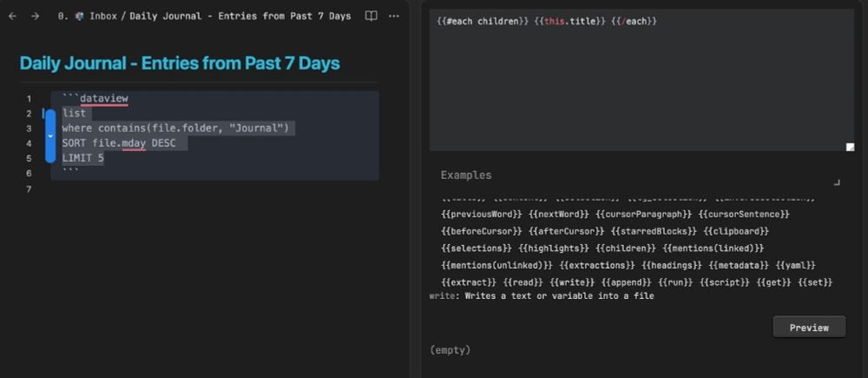
Task: Go back with the left arrow
Action: (x=13, y=16)
